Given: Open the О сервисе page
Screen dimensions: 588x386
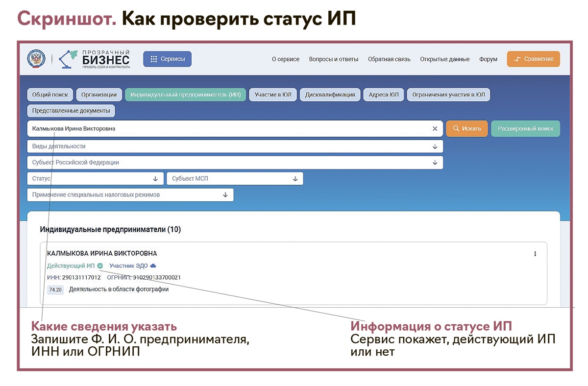Looking at the screenshot, I should (x=286, y=59).
